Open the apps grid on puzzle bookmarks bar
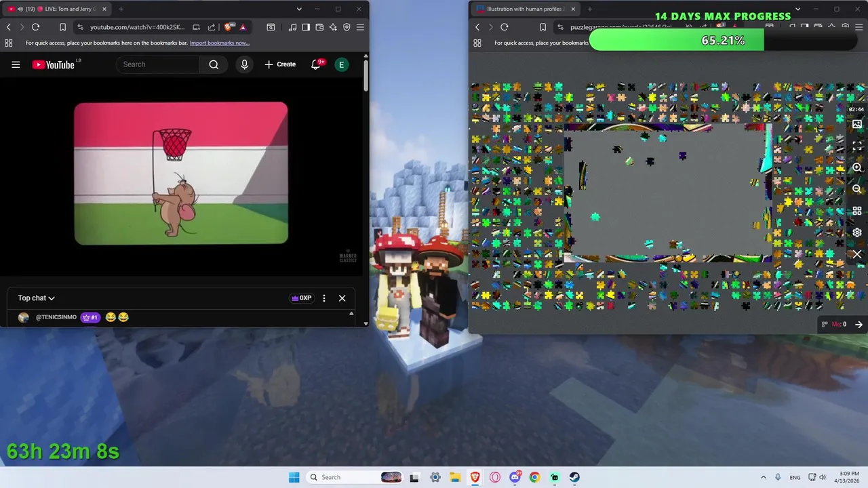 [x=477, y=43]
